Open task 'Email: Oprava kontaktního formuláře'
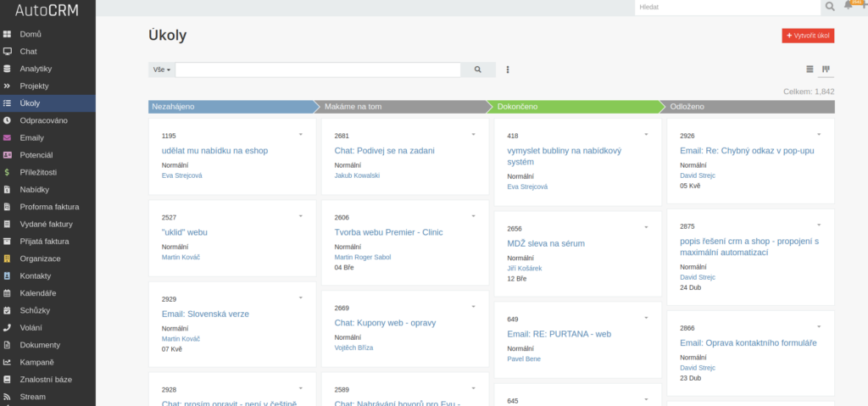 click(748, 343)
